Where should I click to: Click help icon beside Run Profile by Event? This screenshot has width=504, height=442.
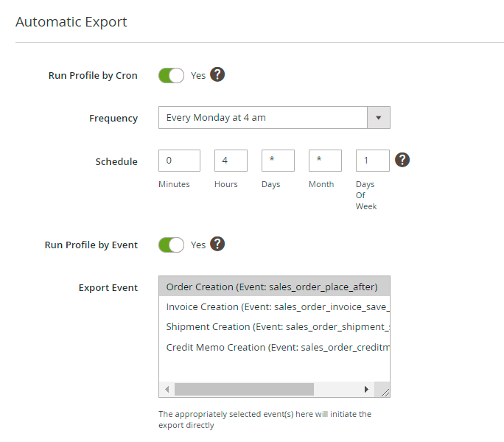217,244
